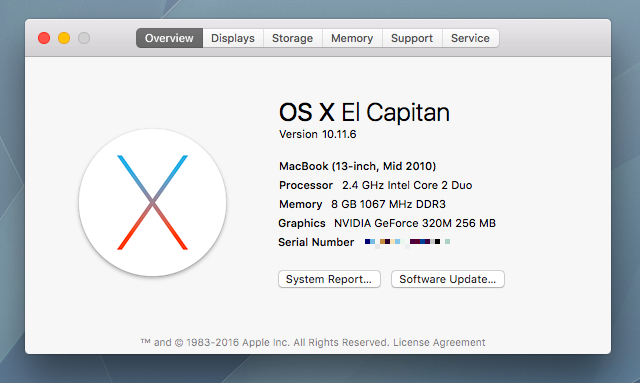The width and height of the screenshot is (640, 383).
Task: Select the Memory tab
Action: coord(352,38)
